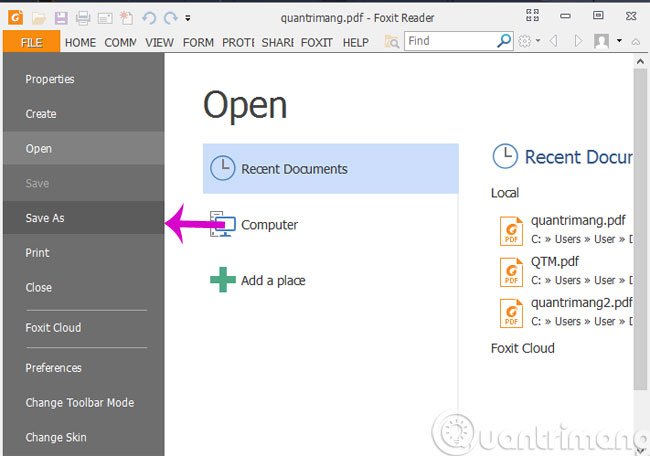Switch to the FOXIT ribbon tab
The image size is (650, 456).
pos(317,42)
